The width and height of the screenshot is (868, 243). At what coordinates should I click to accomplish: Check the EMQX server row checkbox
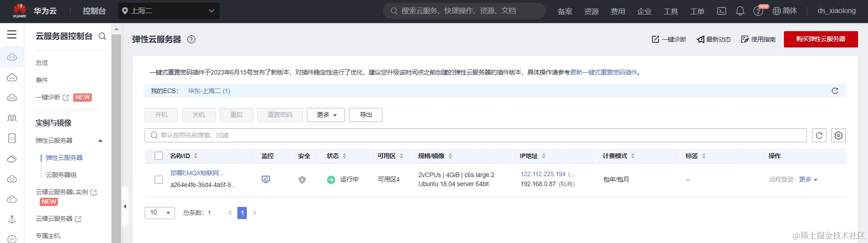pos(159,180)
